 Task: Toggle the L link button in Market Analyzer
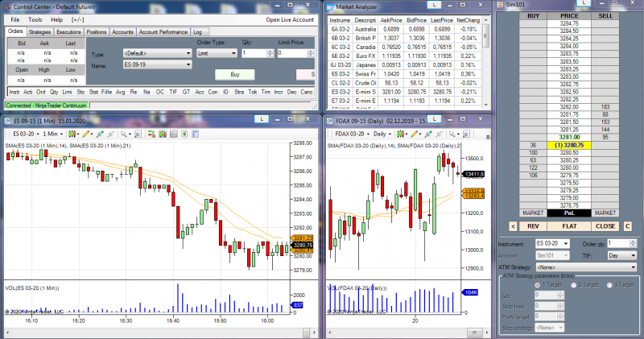coord(434,5)
